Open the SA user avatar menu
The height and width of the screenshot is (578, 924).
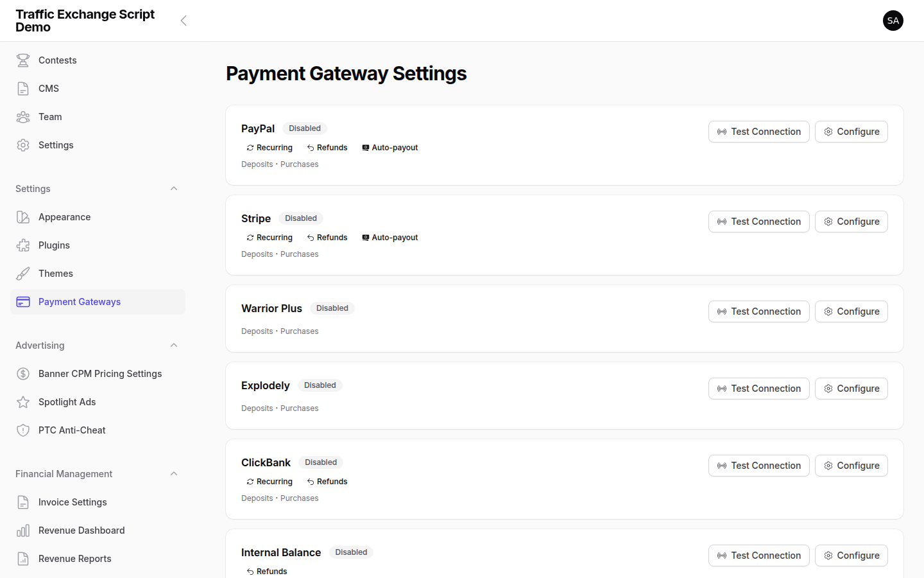click(893, 20)
